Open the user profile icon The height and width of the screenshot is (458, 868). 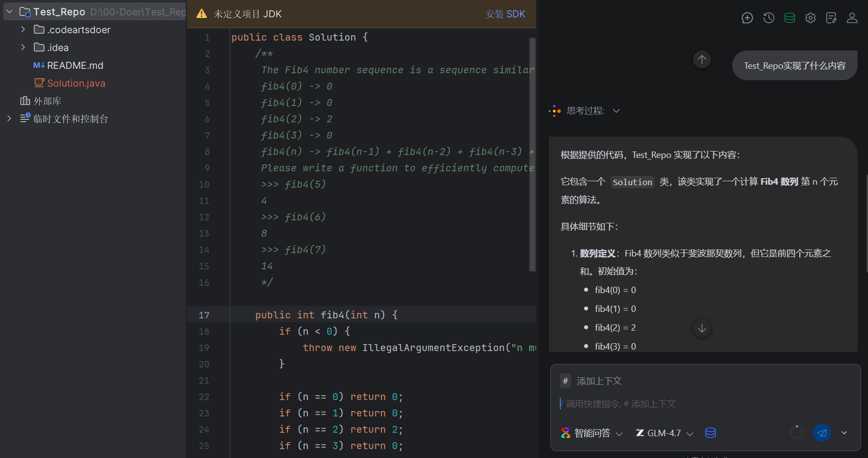(x=852, y=18)
